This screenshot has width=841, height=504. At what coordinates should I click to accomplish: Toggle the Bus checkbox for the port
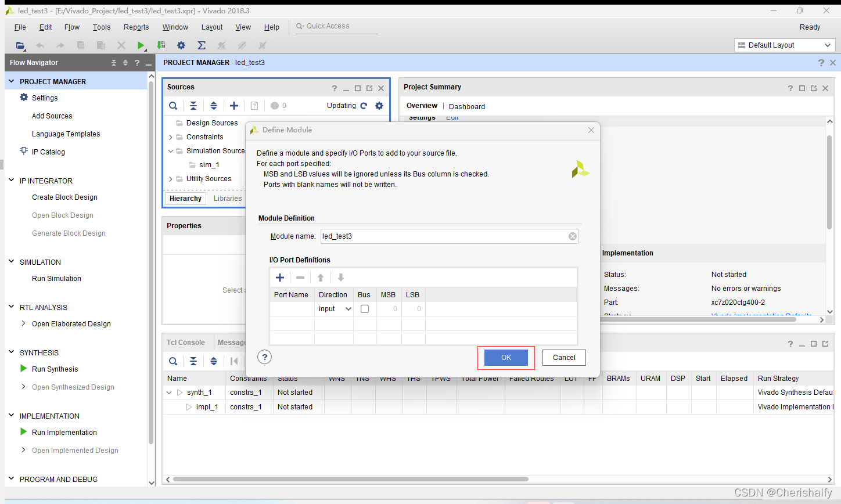(x=365, y=309)
